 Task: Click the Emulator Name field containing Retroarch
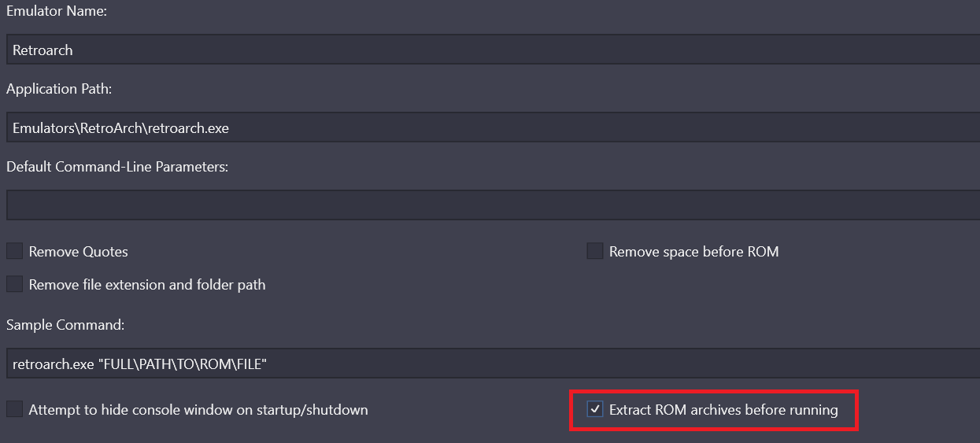pos(493,50)
